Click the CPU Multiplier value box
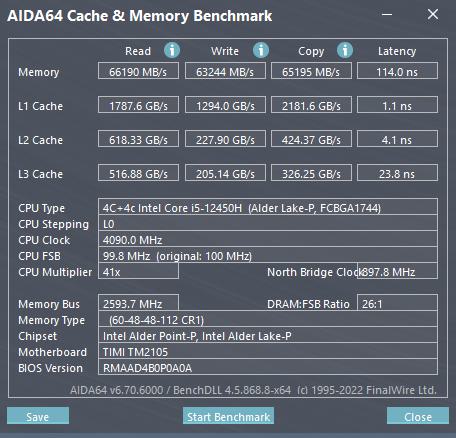Image resolution: width=456 pixels, height=438 pixels. pyautogui.click(x=138, y=271)
